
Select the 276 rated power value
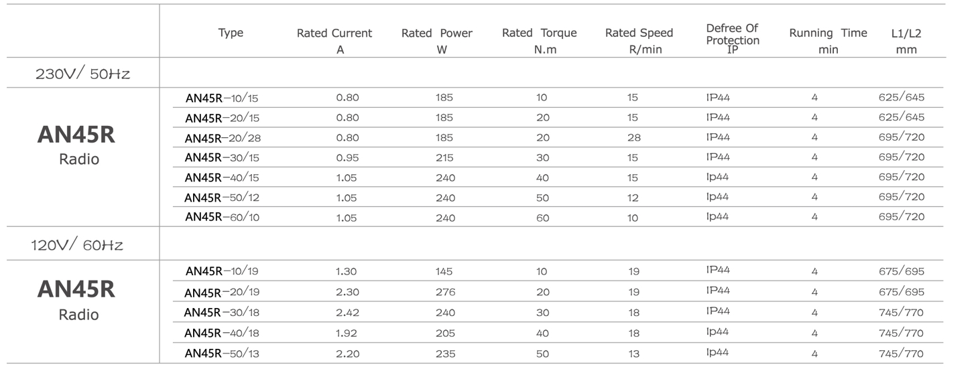(x=445, y=292)
